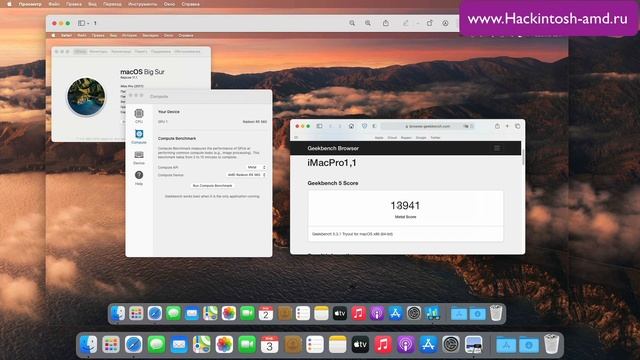Select the highlight pen in Preview toolbar
This screenshot has height=360, width=640.
point(405,23)
